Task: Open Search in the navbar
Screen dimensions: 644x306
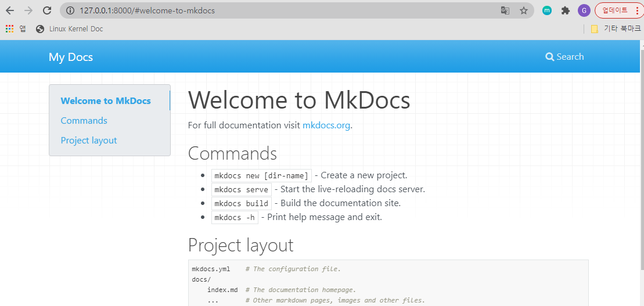Action: pyautogui.click(x=564, y=57)
